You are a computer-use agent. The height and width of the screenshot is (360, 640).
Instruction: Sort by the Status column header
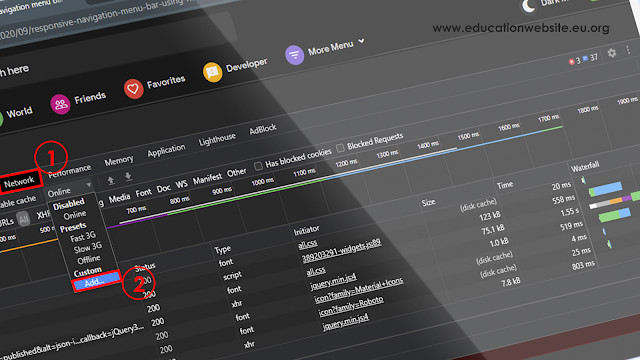pyautogui.click(x=144, y=267)
